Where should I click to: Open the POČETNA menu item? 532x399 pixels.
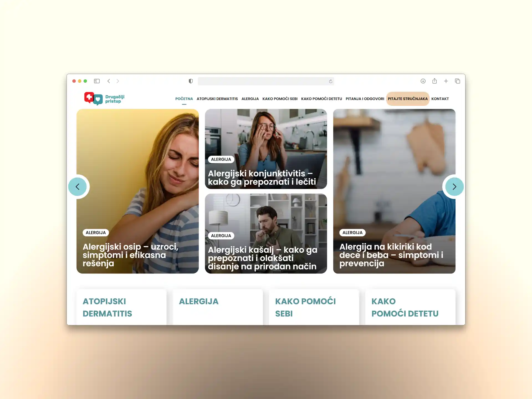coord(184,99)
